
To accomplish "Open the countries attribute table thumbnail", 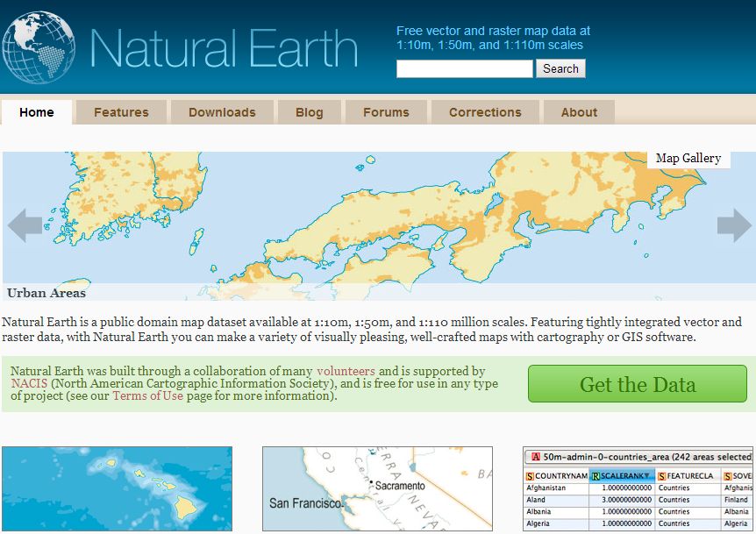I will tap(638, 488).
